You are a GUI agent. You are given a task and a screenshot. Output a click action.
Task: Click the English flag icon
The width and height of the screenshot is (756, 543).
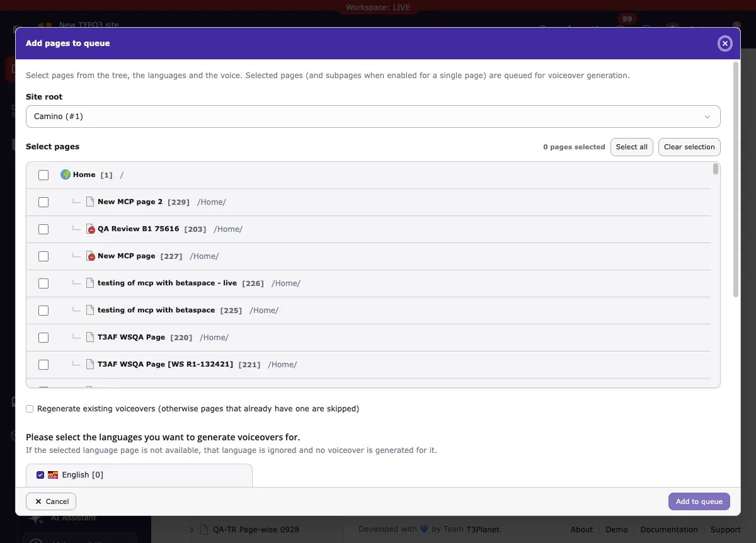(53, 475)
